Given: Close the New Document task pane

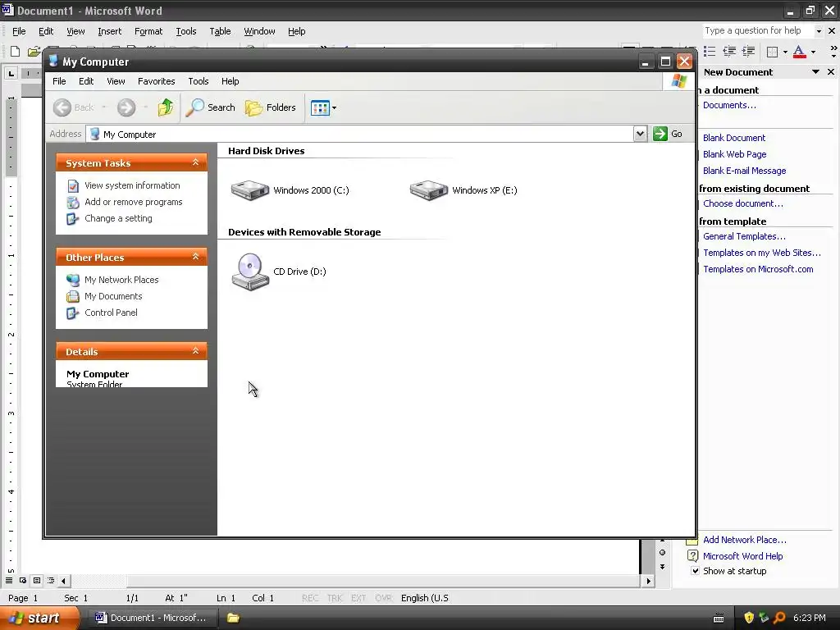Looking at the screenshot, I should click(x=831, y=72).
